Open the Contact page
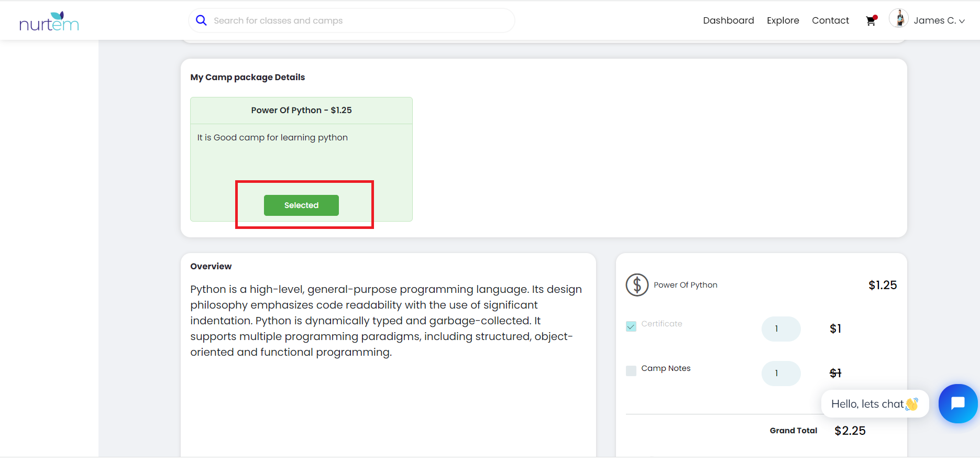This screenshot has width=980, height=460. (x=830, y=20)
